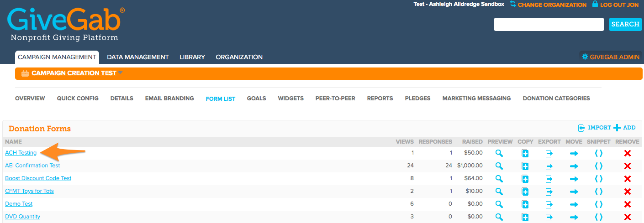644x223 pixels.
Task: Get snippet for CFMT Toys for Tots
Action: (x=598, y=192)
